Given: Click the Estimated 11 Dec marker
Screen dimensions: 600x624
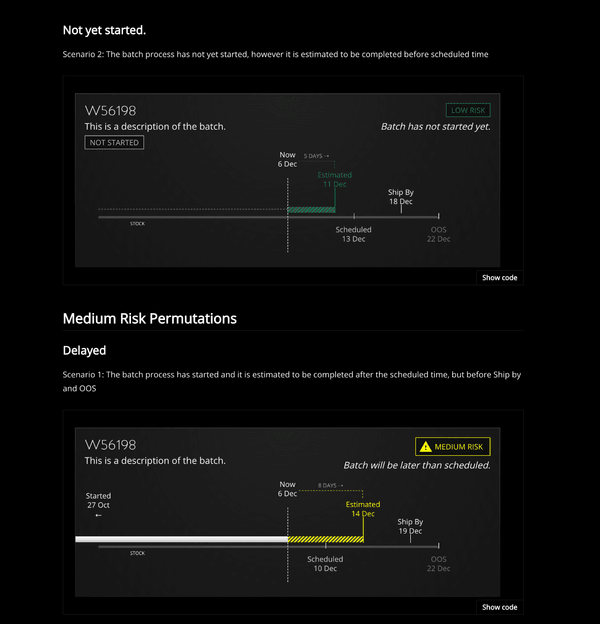Looking at the screenshot, I should point(335,179).
